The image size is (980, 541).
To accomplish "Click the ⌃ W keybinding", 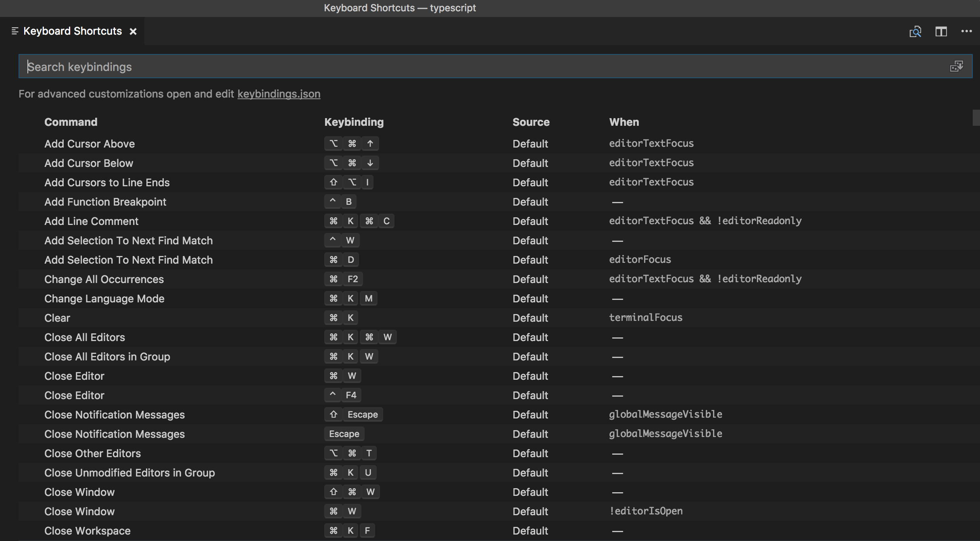I will tap(342, 240).
